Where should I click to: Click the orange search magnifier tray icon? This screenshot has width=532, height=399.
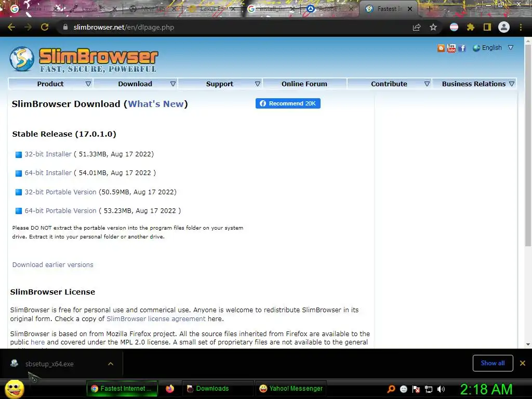pos(391,389)
